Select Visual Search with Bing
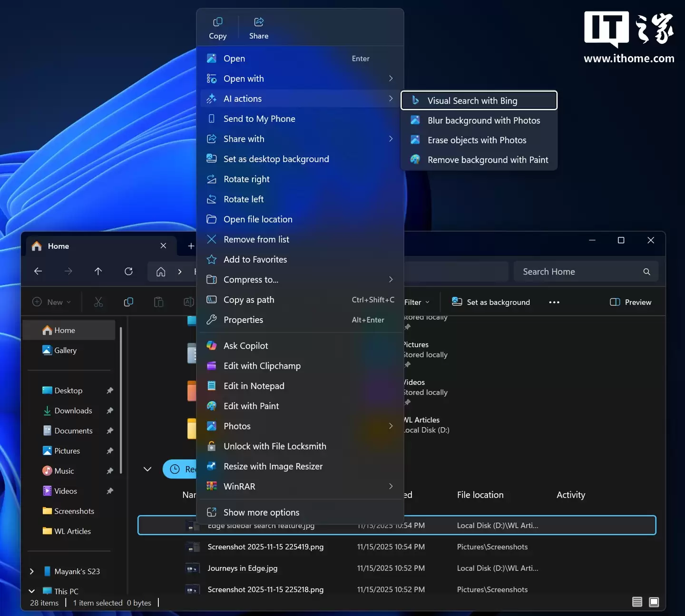This screenshot has height=616, width=685. pos(472,100)
